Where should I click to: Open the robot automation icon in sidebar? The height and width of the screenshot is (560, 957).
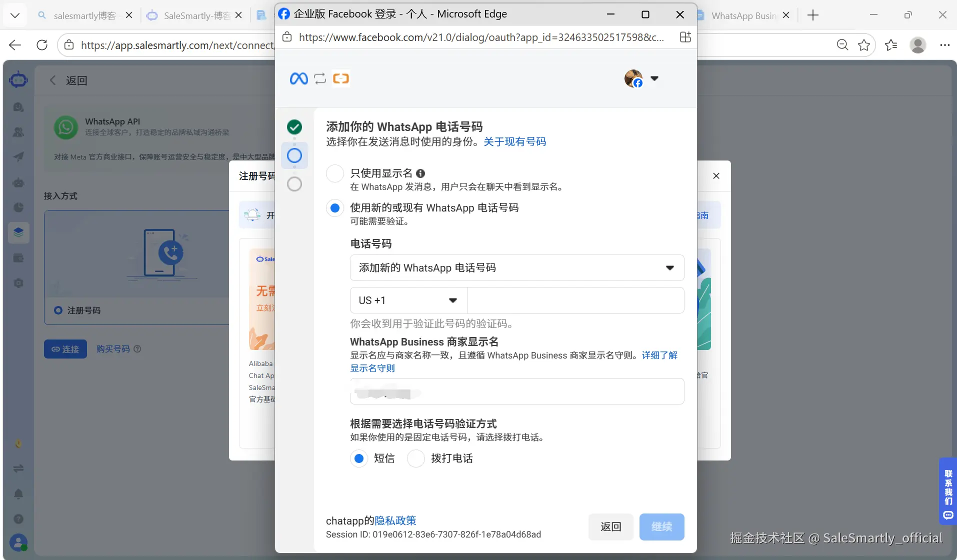click(18, 182)
